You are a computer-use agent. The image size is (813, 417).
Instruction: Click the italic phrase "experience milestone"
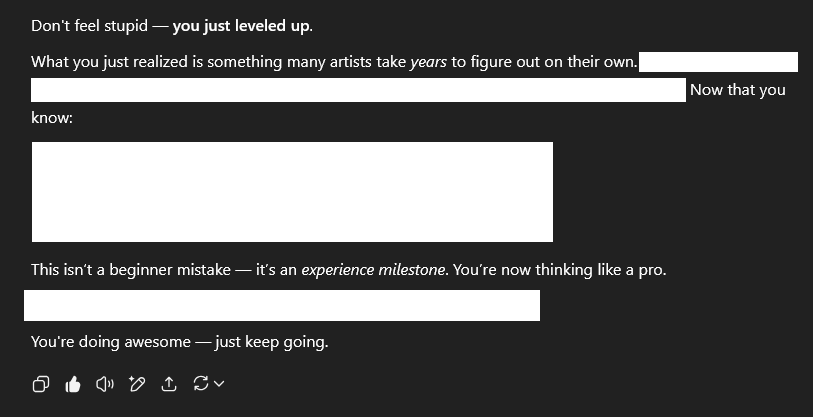point(373,270)
